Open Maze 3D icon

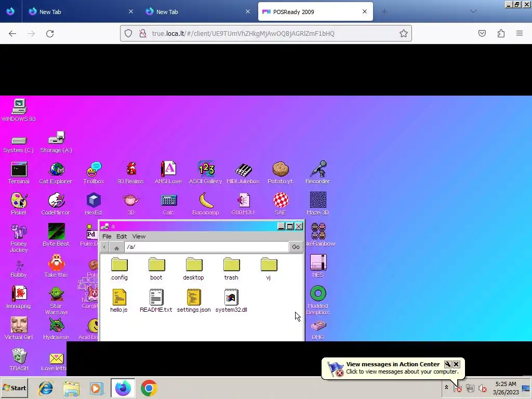click(x=317, y=204)
